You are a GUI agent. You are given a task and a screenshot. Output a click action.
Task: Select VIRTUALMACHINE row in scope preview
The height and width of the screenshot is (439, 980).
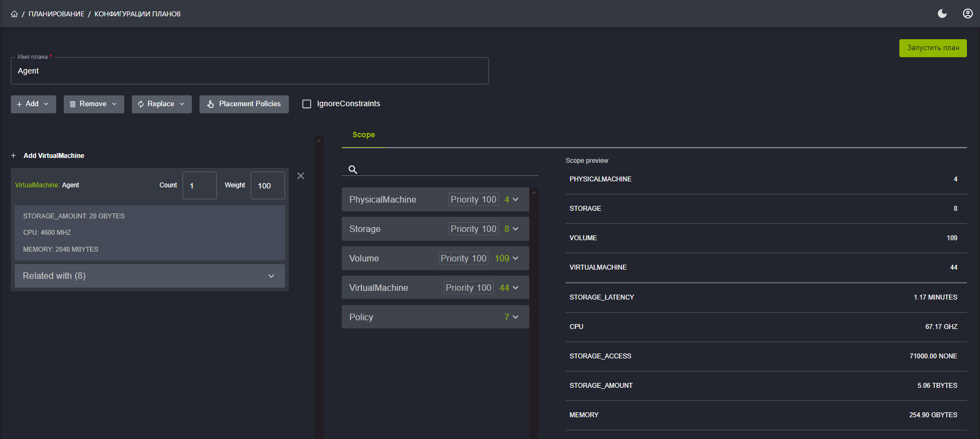(766, 267)
